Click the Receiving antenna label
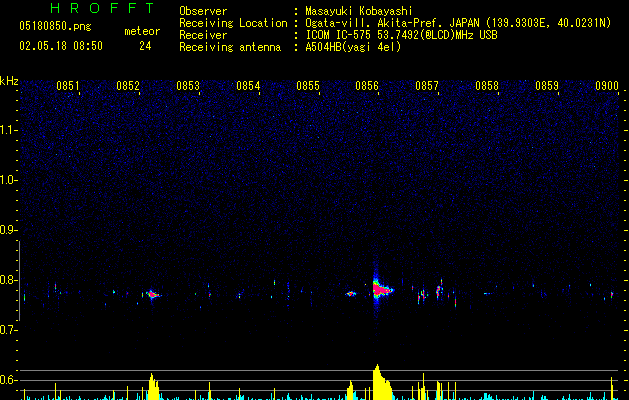Screen dimensions: 629x400 click(230, 47)
